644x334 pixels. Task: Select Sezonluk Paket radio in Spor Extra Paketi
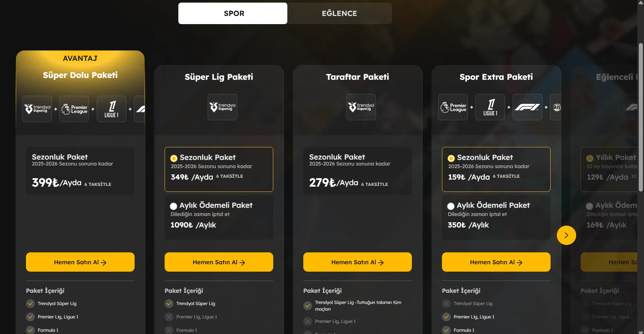coord(451,158)
